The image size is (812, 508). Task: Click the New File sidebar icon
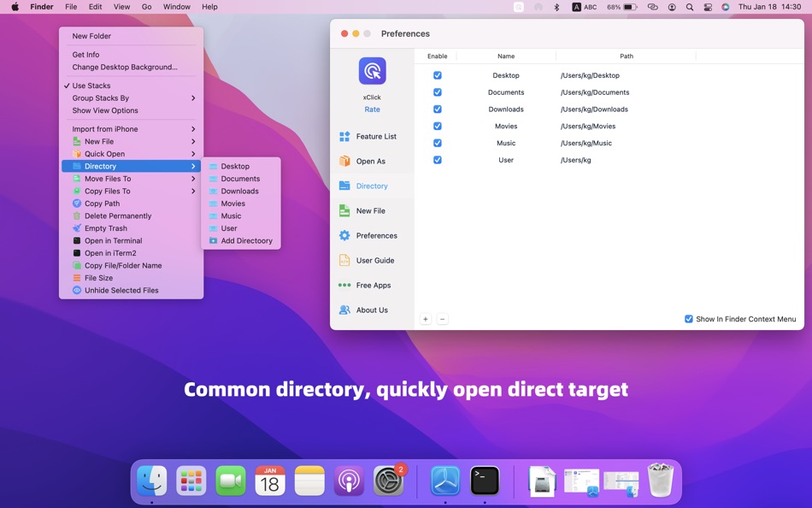344,210
